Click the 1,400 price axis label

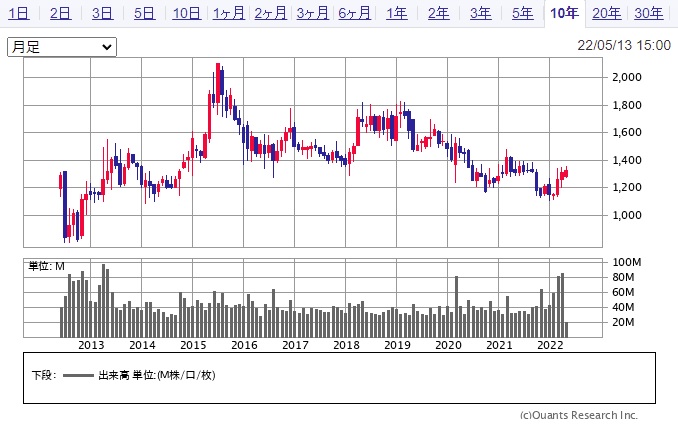coord(627,160)
